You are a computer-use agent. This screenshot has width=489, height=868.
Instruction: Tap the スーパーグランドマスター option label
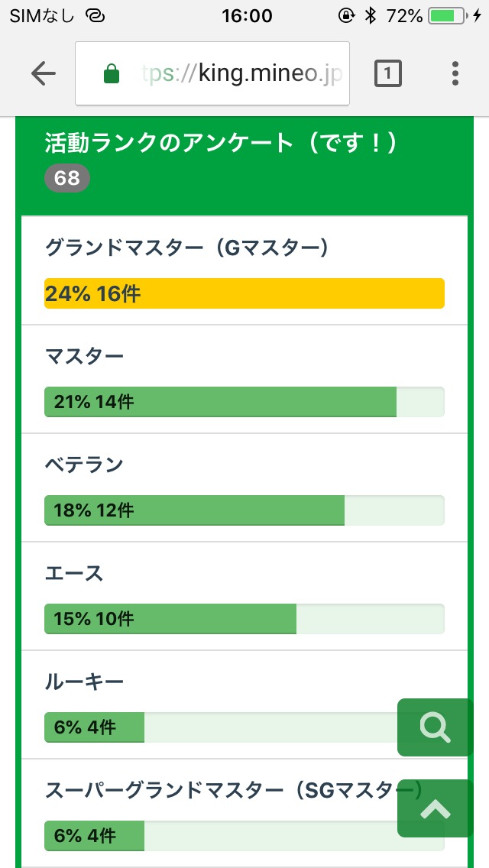click(222, 790)
